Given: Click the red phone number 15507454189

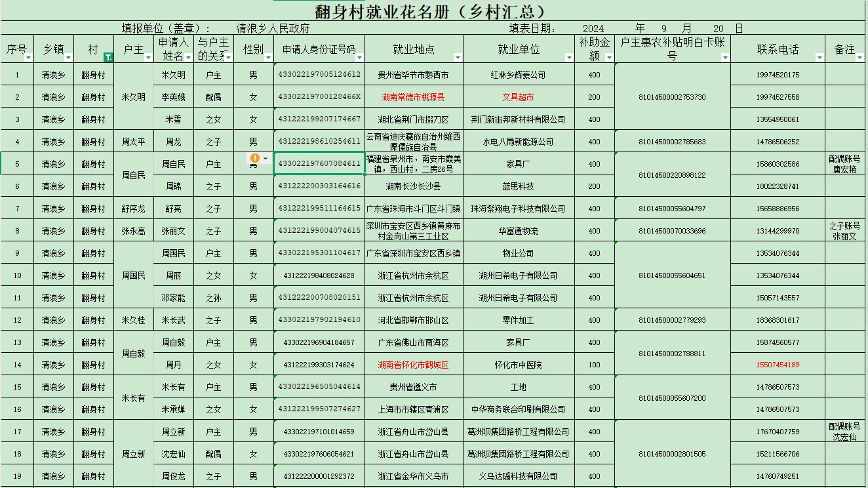Looking at the screenshot, I should (x=778, y=365).
